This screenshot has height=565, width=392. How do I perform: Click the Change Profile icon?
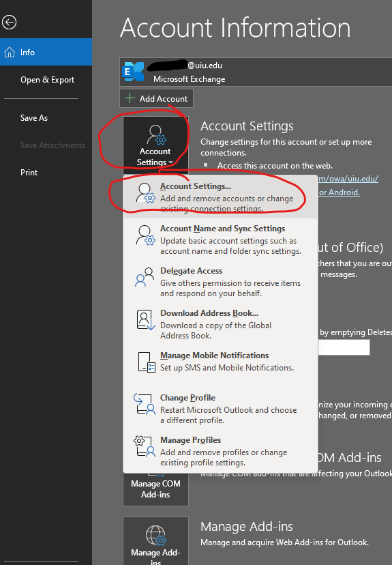[x=145, y=404]
